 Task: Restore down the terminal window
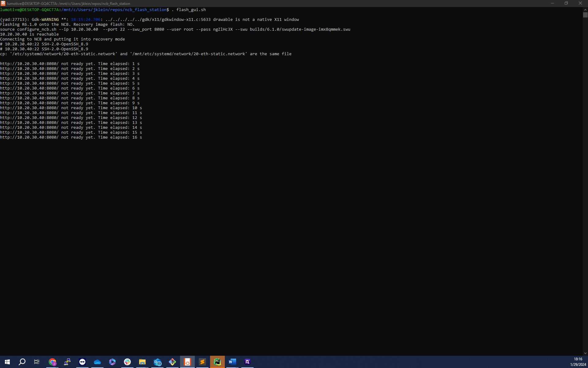[566, 3]
